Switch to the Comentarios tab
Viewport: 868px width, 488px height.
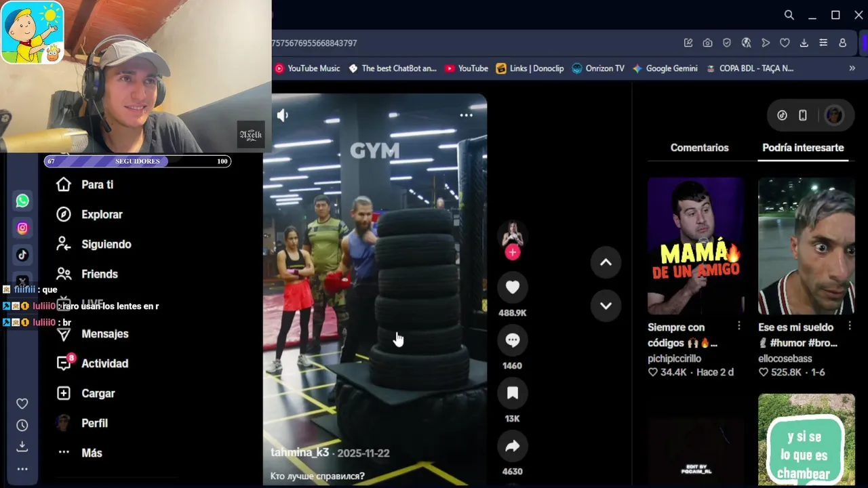pyautogui.click(x=699, y=148)
